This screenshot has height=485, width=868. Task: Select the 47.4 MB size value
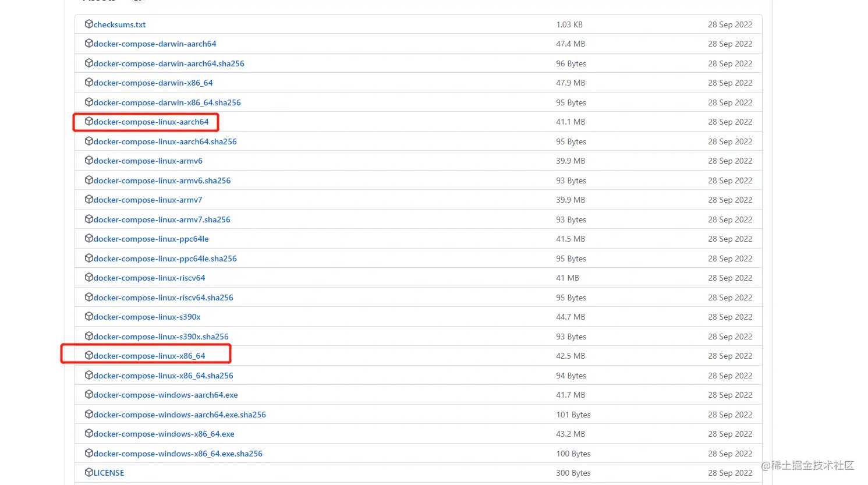click(571, 44)
